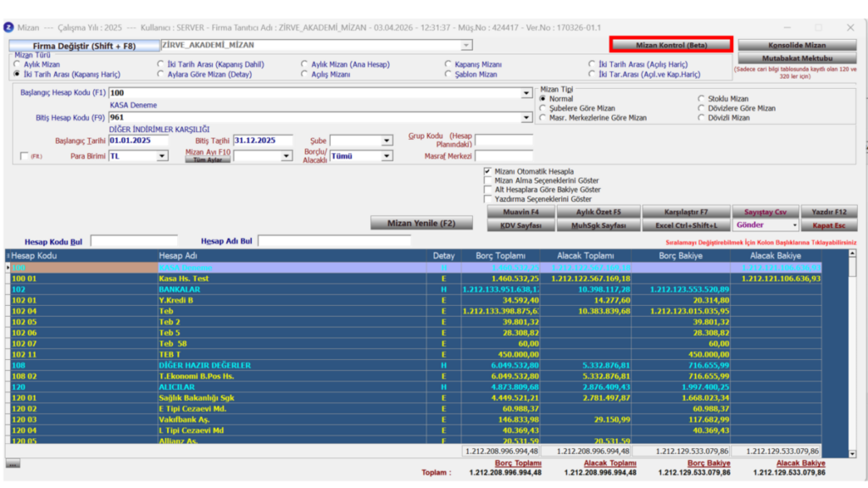Open the Para Birimi TL dropdown
This screenshot has height=488, width=868.
point(162,156)
